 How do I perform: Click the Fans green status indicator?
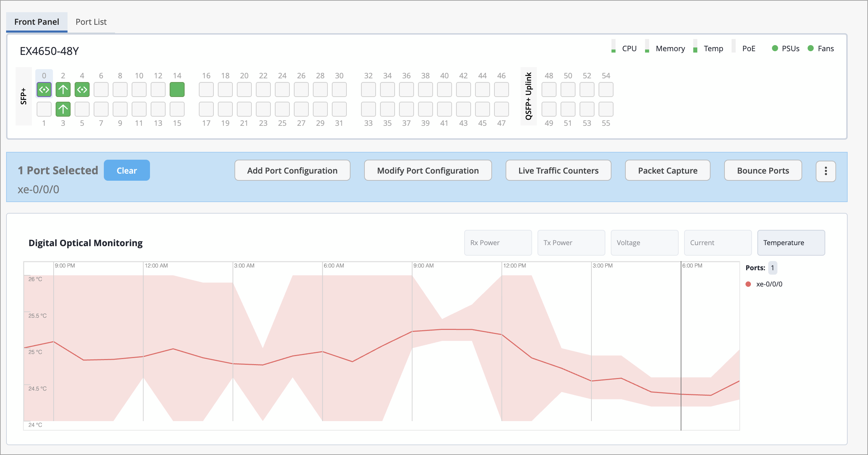(x=811, y=48)
